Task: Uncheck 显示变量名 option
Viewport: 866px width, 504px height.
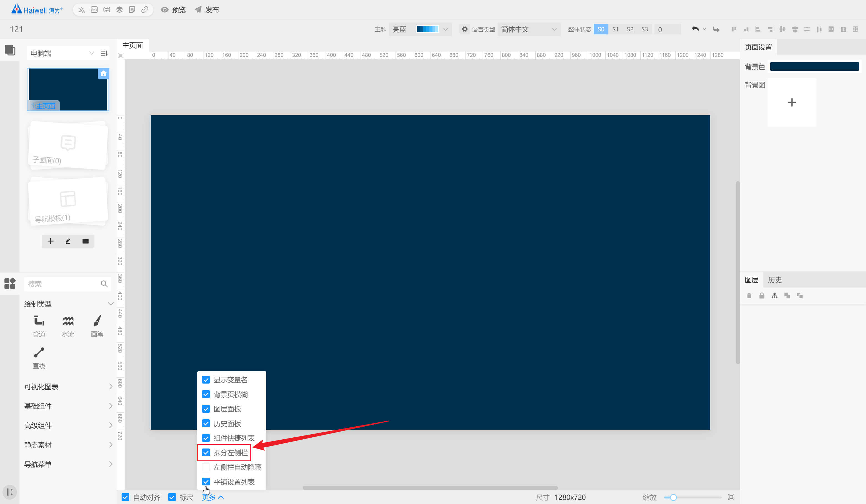Action: point(206,380)
